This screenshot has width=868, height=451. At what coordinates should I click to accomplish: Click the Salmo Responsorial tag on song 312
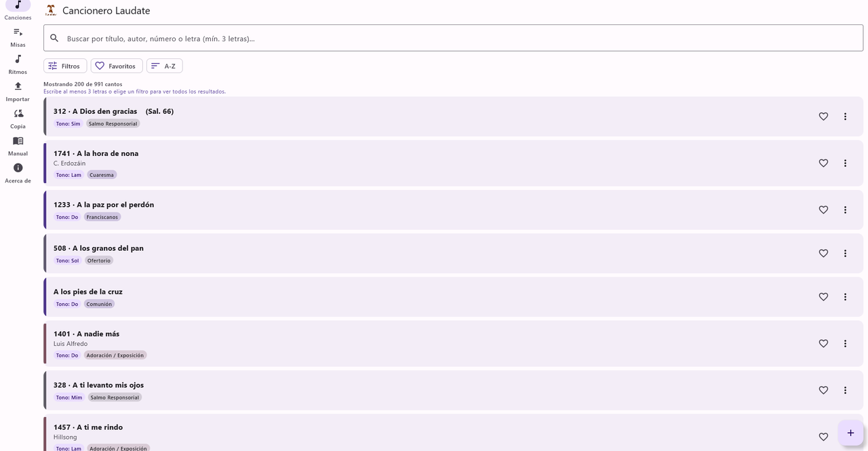pyautogui.click(x=113, y=124)
